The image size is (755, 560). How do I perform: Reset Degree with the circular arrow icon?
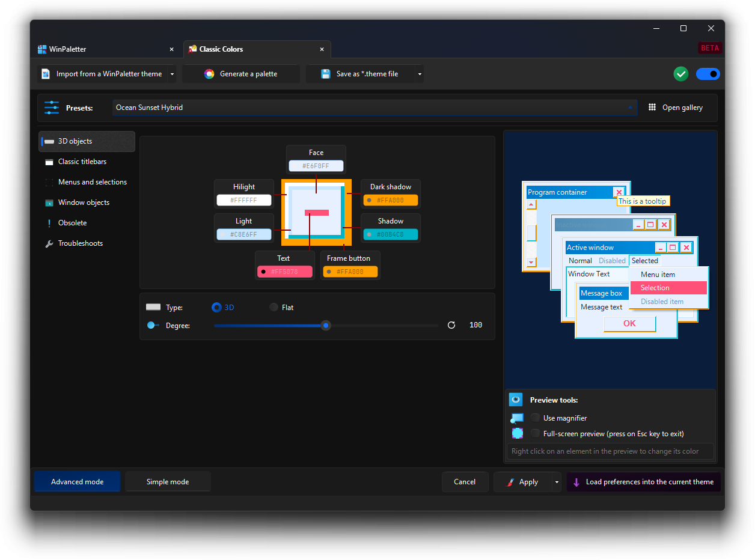point(451,325)
